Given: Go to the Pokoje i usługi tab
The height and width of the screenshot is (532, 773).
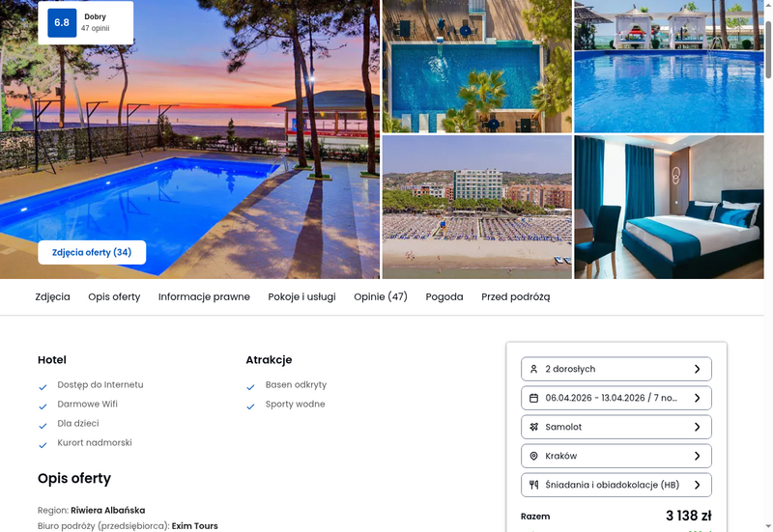Looking at the screenshot, I should pyautogui.click(x=301, y=297).
